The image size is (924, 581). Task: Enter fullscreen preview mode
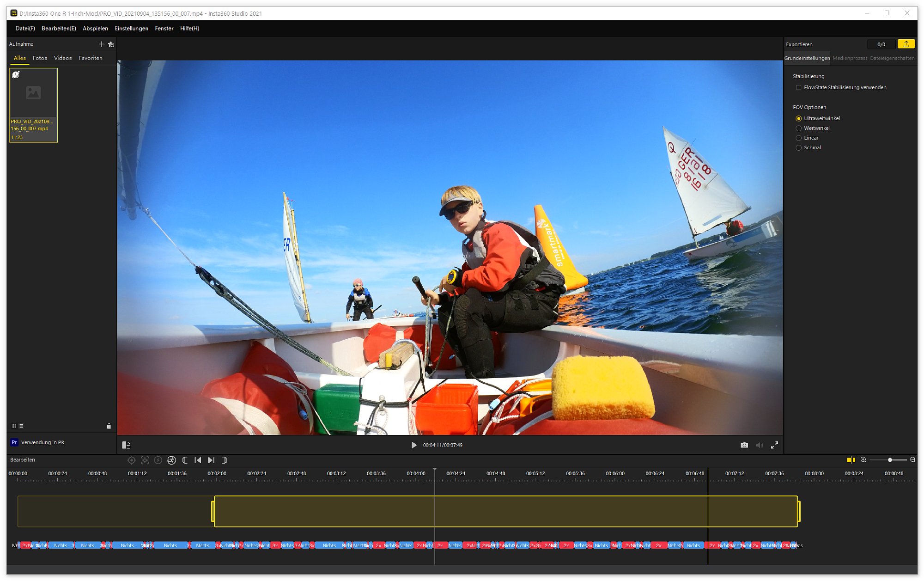click(x=774, y=445)
